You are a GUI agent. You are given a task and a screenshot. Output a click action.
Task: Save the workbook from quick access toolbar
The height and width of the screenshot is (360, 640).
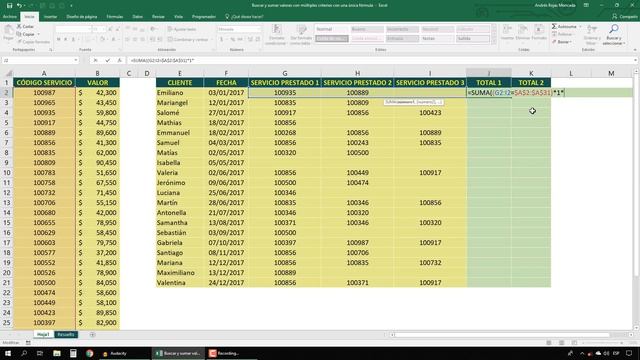[9, 5]
